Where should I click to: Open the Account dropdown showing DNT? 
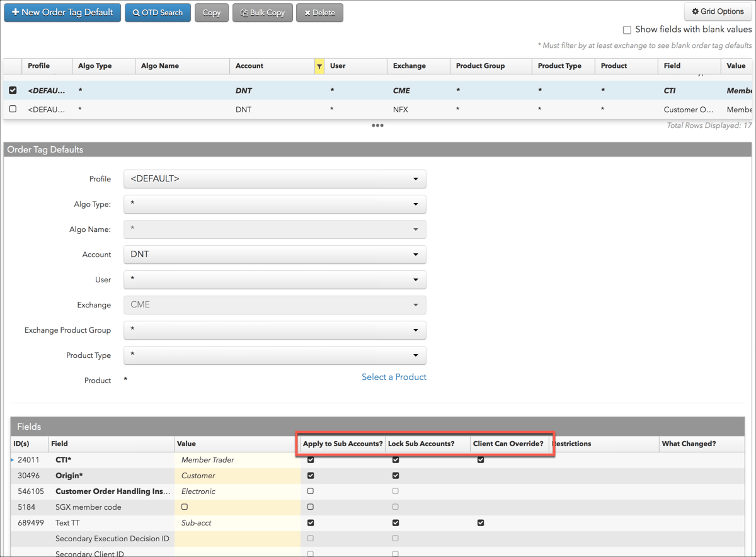coord(275,255)
